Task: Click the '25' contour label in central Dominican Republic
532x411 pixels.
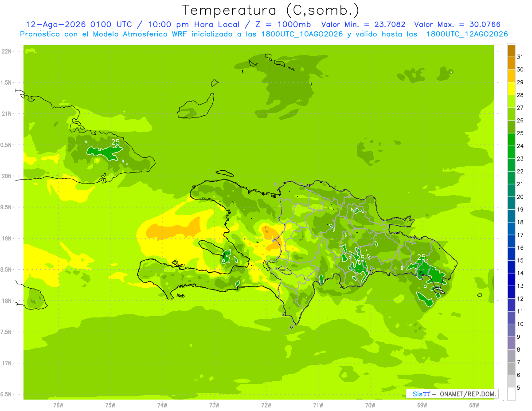Action: (360, 258)
